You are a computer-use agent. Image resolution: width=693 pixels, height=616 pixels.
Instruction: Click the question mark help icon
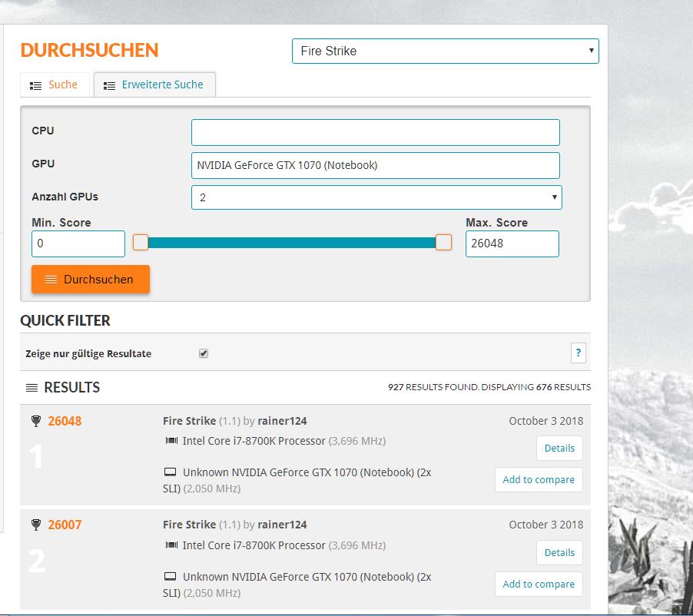click(578, 353)
